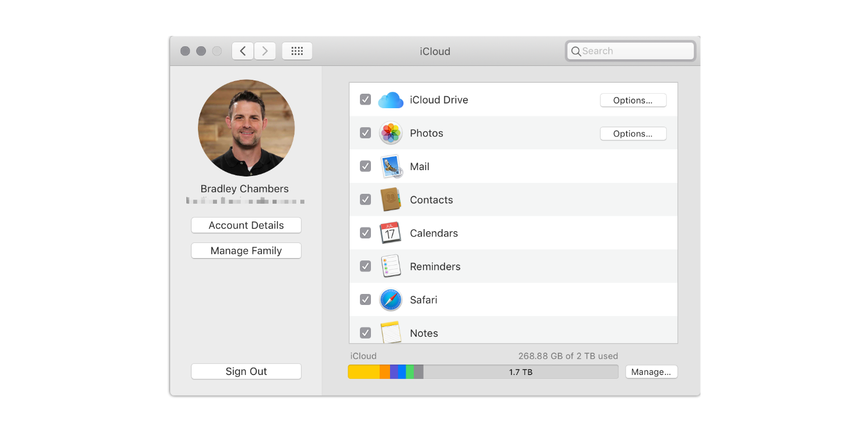
Task: Click the yellow segment of storage bar
Action: pos(363,372)
